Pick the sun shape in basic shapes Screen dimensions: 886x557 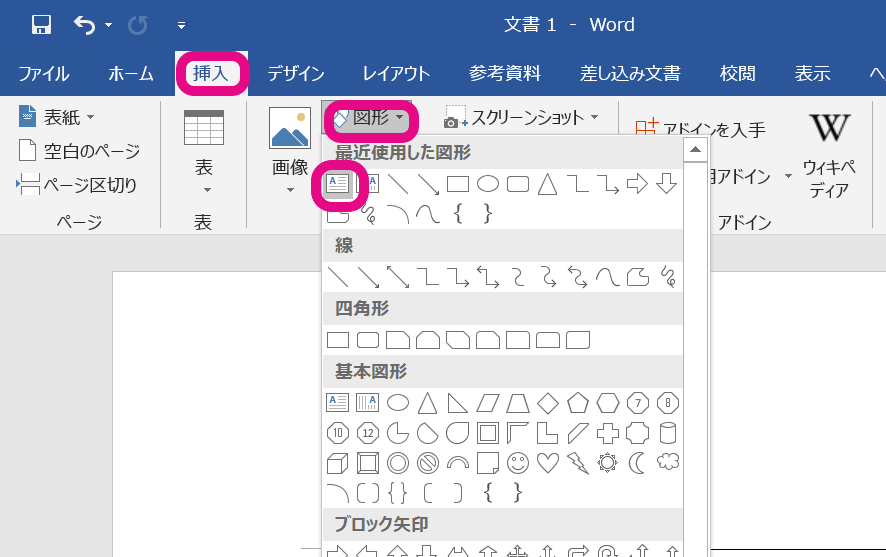[x=607, y=463]
